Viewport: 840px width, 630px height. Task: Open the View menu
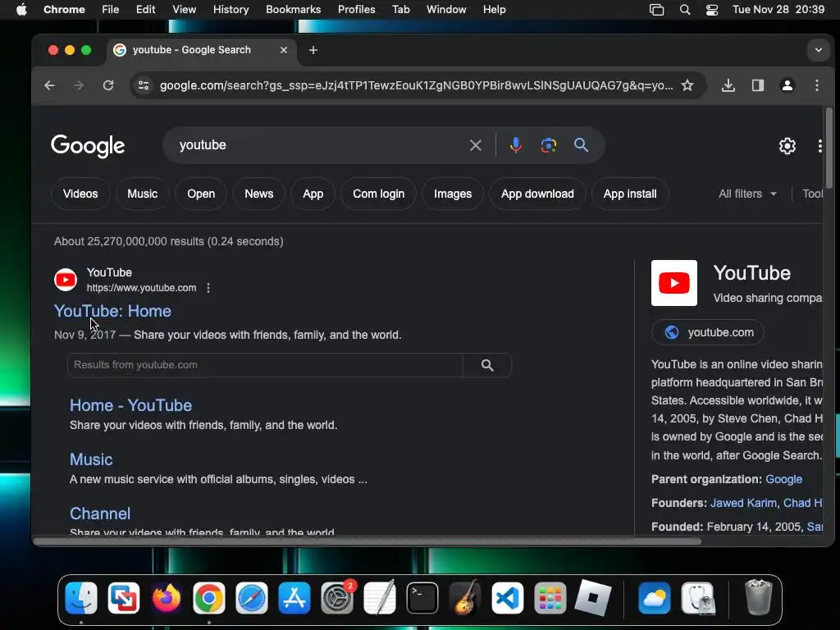click(185, 10)
